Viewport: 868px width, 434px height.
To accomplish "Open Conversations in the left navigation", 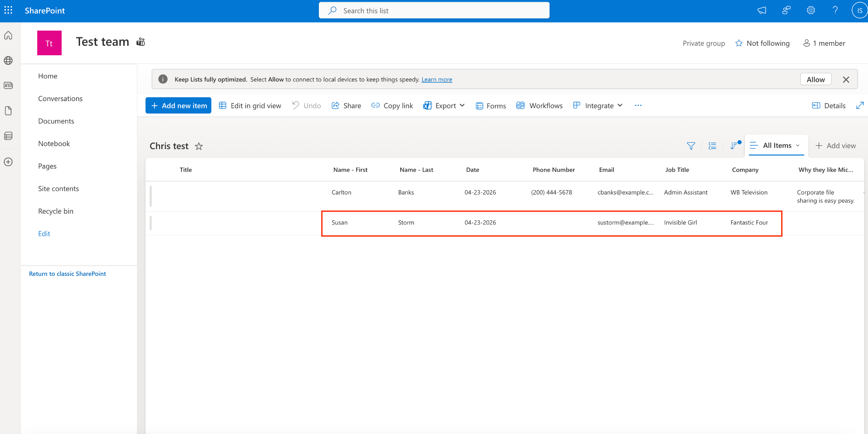I will click(60, 99).
